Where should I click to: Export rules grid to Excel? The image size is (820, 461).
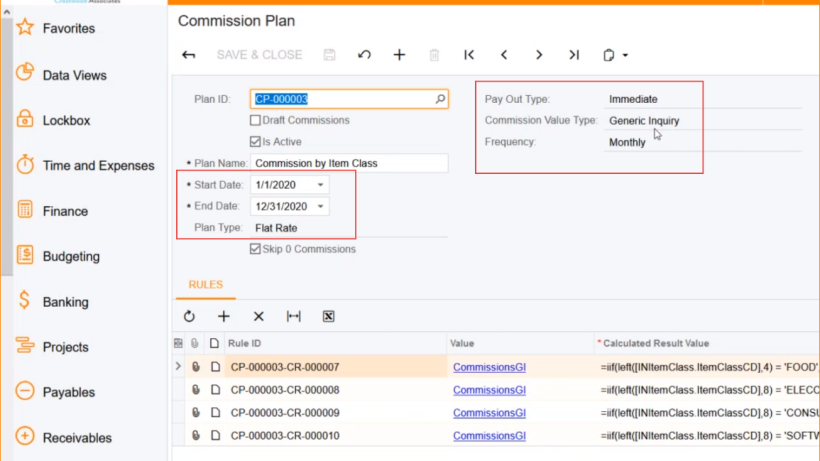328,316
